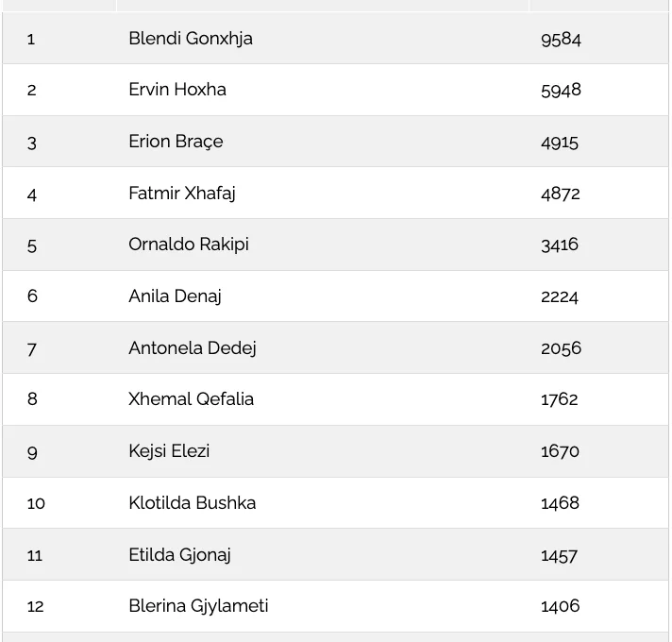Click rank number 10 in first column
The width and height of the screenshot is (672, 642).
tap(36, 503)
